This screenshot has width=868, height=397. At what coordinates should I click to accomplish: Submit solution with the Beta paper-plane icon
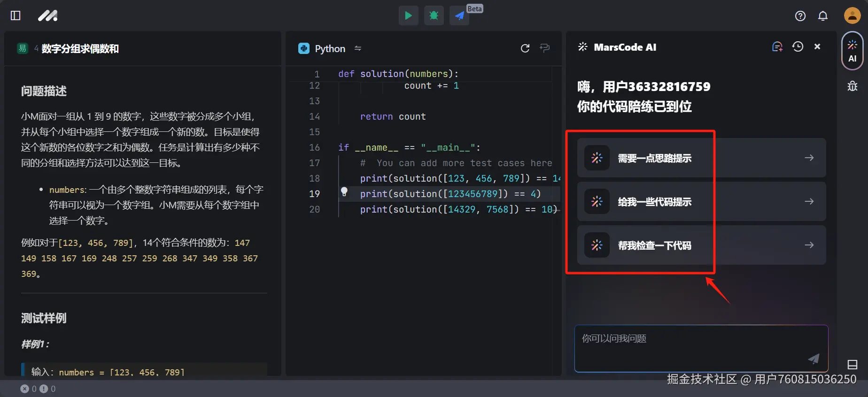click(459, 15)
